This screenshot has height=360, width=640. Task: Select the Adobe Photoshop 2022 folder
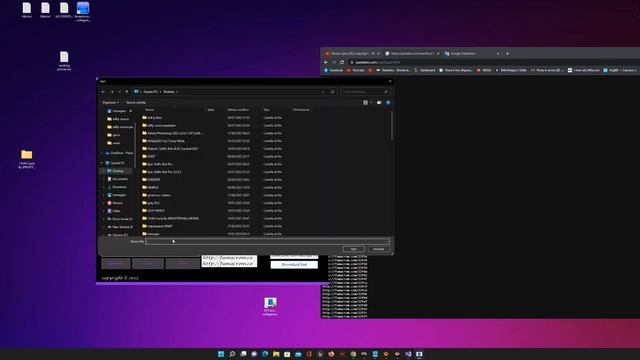[x=172, y=133]
